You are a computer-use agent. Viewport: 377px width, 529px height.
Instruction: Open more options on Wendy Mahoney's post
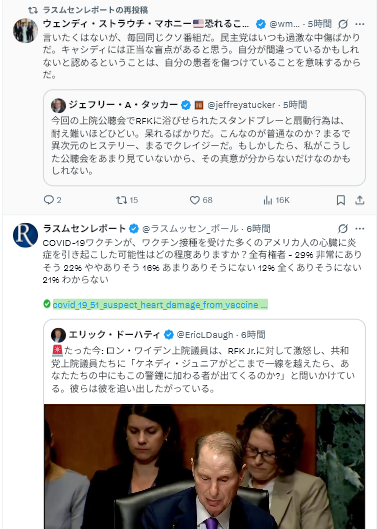click(x=360, y=24)
